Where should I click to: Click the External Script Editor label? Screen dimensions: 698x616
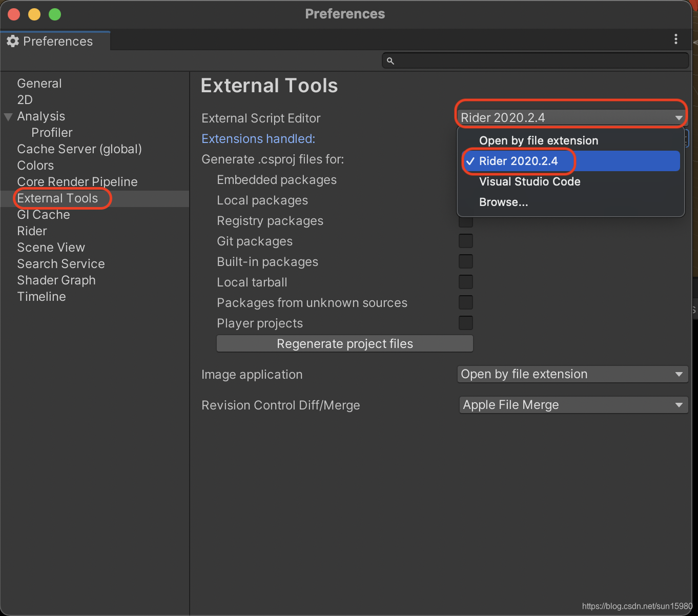point(261,118)
